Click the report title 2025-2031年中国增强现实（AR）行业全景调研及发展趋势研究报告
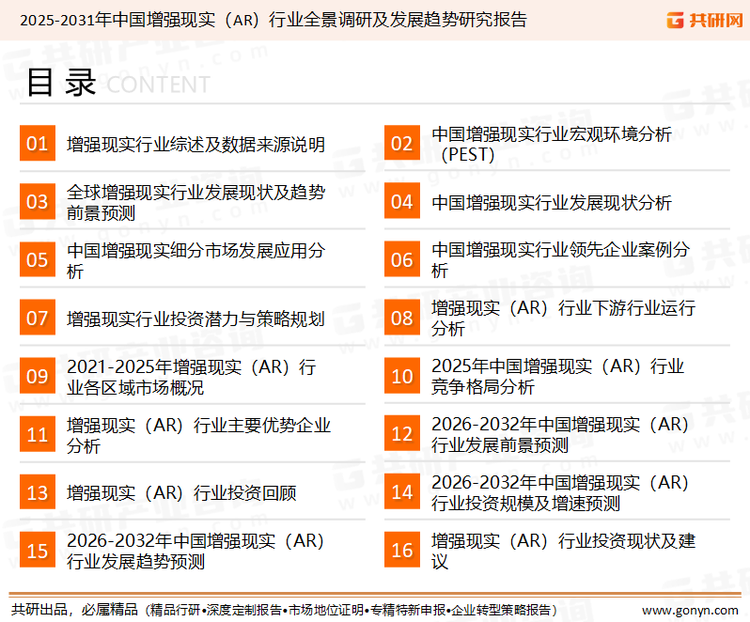The image size is (750, 622). pyautogui.click(x=273, y=20)
